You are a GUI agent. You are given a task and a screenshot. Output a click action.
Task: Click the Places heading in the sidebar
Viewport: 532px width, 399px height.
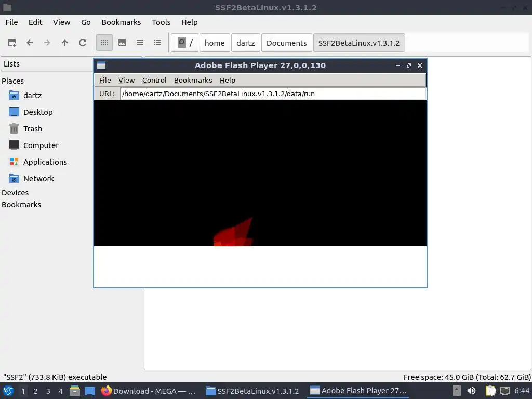click(x=12, y=81)
